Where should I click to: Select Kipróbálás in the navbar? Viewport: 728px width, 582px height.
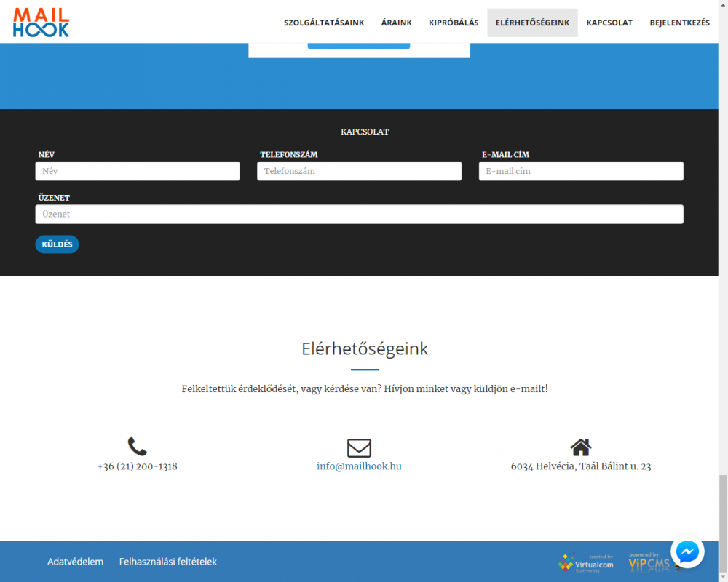pyautogui.click(x=454, y=23)
